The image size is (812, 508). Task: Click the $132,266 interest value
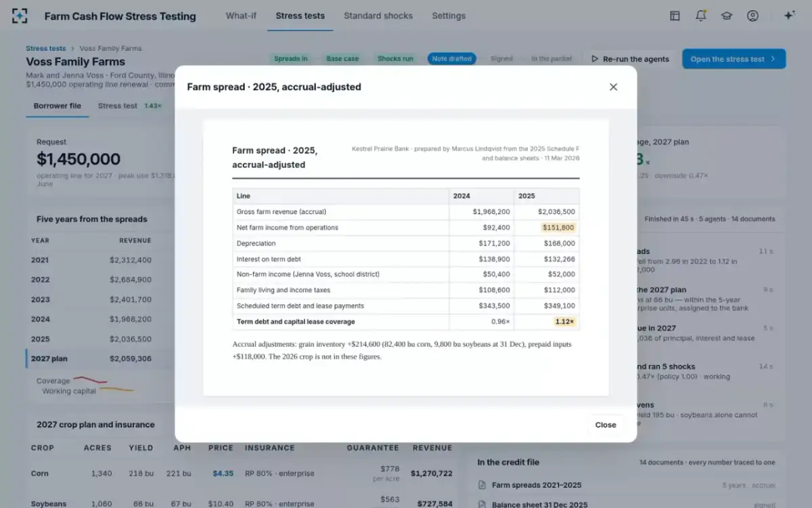(x=560, y=259)
